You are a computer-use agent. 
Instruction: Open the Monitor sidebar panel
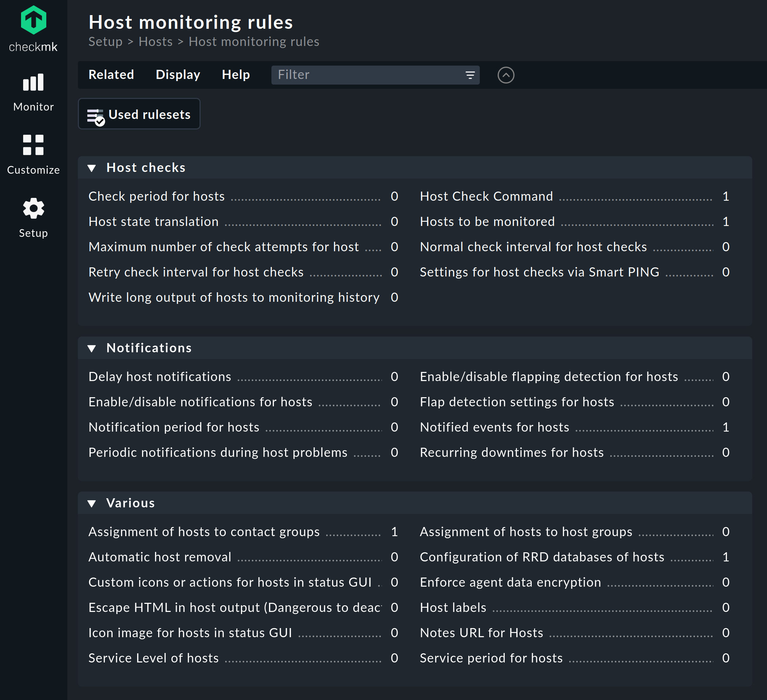(x=33, y=91)
